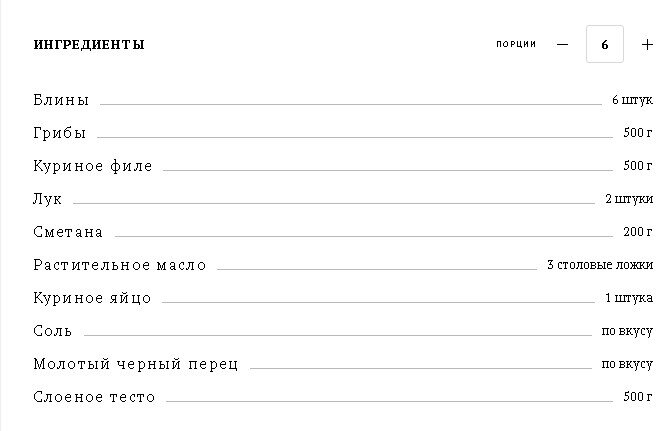Viewport: 672px width, 431px height.
Task: Open Молотый черный перец ingredient
Action: [136, 364]
